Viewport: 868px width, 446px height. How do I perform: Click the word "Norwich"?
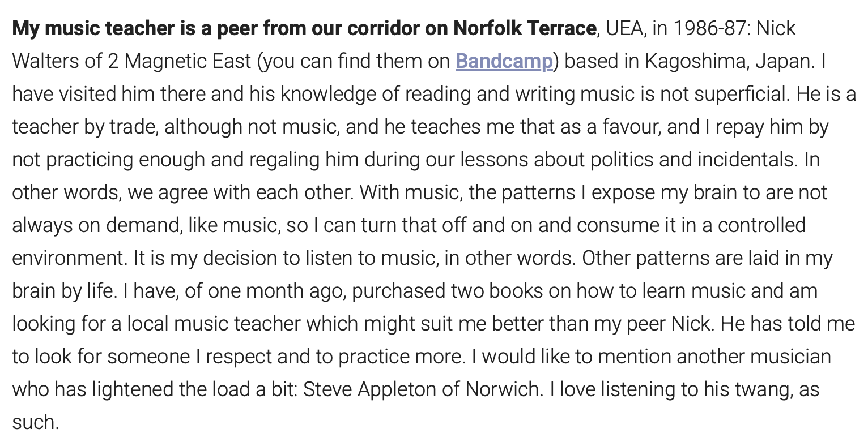[x=503, y=389]
